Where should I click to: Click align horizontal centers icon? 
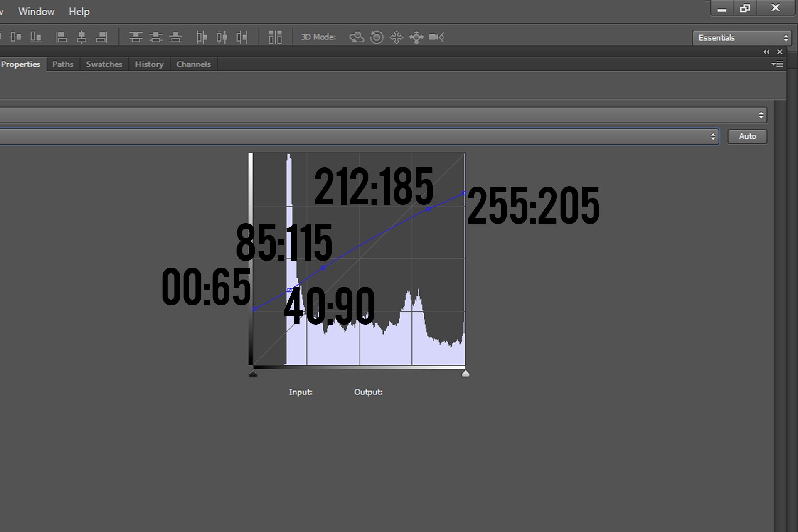point(81,37)
